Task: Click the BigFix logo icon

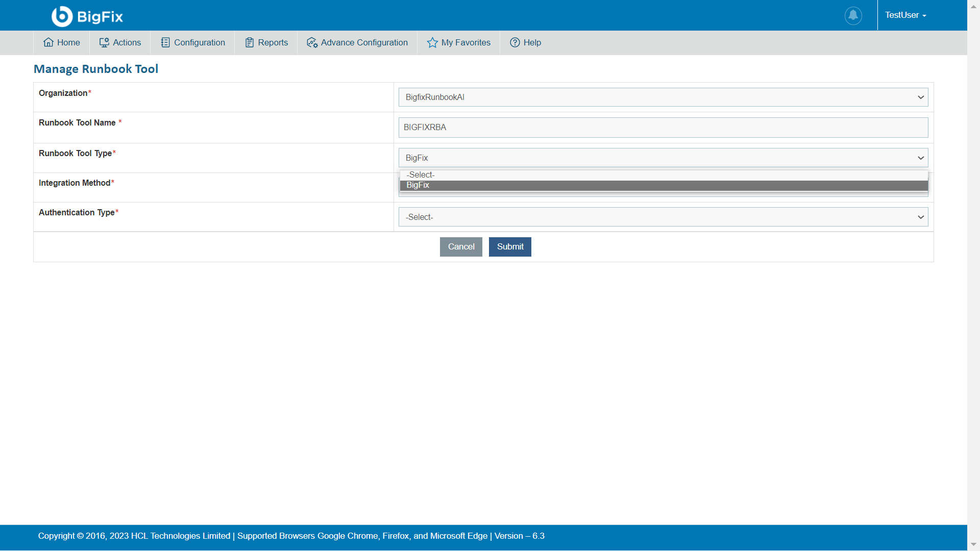Action: pos(62,16)
